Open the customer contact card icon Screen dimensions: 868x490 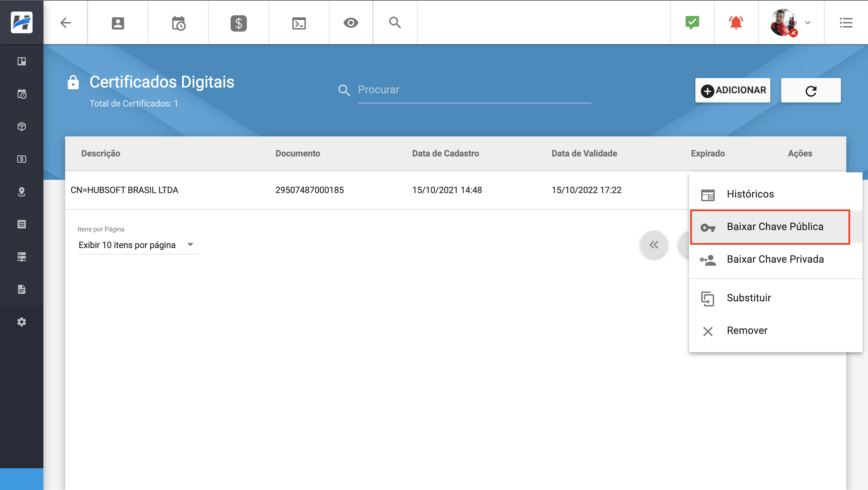pyautogui.click(x=118, y=23)
